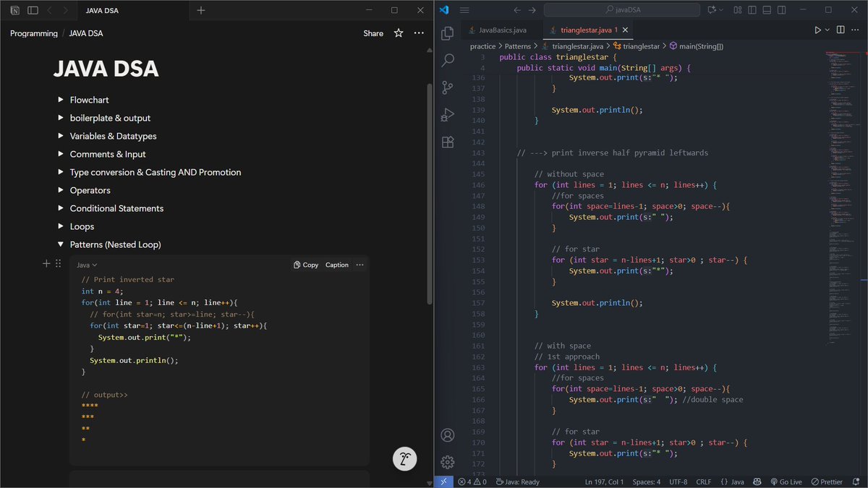This screenshot has width=868, height=488.
Task: Click the Share button in Notion
Action: point(373,33)
